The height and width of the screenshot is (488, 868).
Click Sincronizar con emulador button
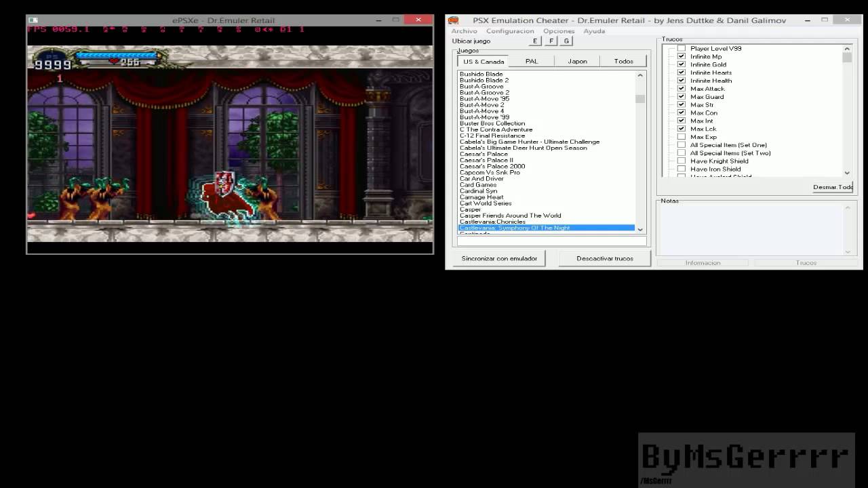point(500,258)
